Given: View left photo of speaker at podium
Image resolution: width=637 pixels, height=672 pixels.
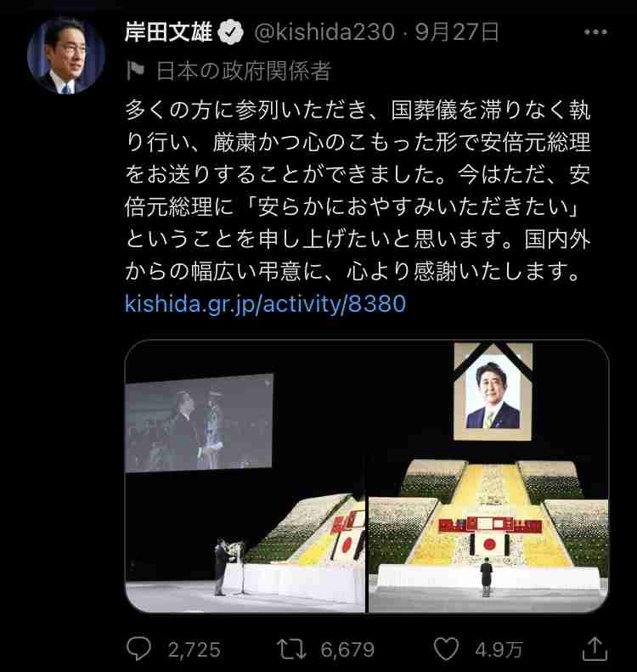Looking at the screenshot, I should 245,477.
